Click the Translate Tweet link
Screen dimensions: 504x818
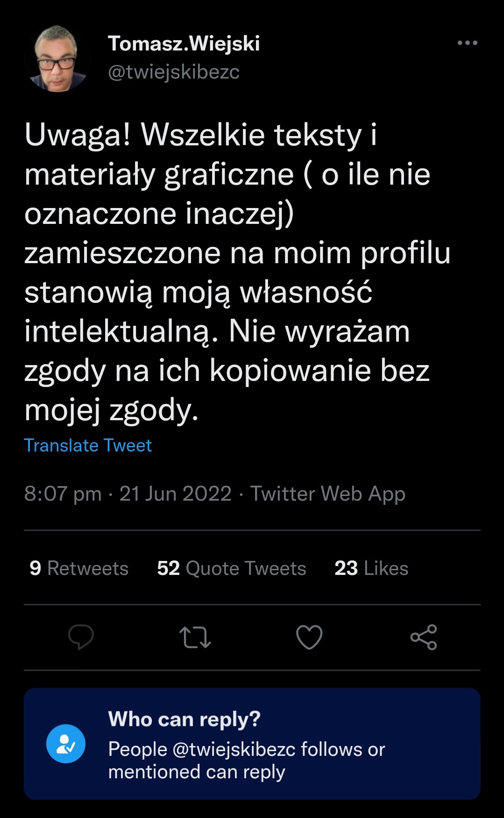point(88,445)
